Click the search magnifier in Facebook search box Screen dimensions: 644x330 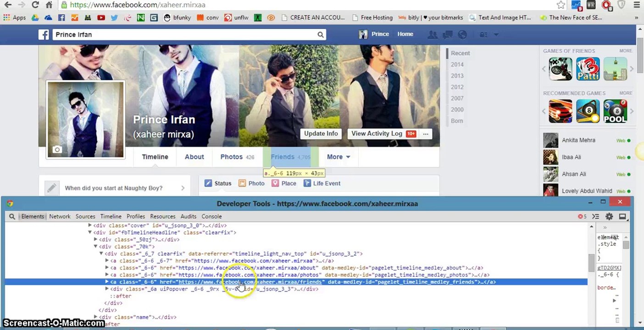[320, 34]
